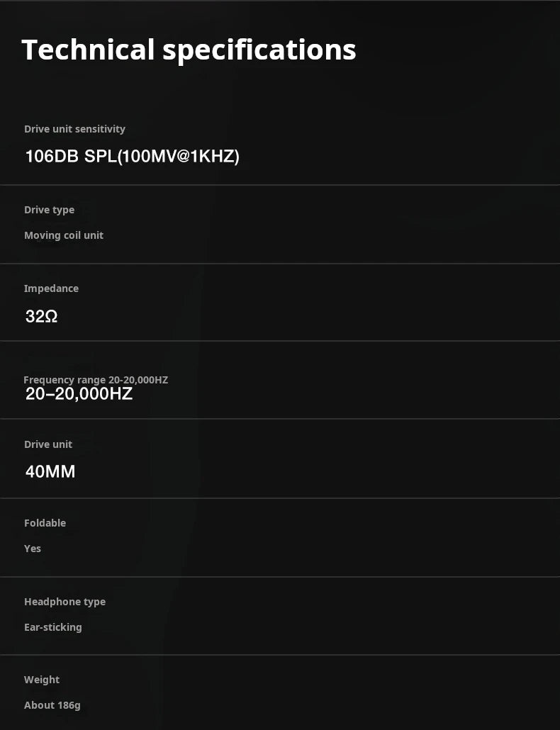Select the "Yes" value under Foldable

click(x=33, y=549)
